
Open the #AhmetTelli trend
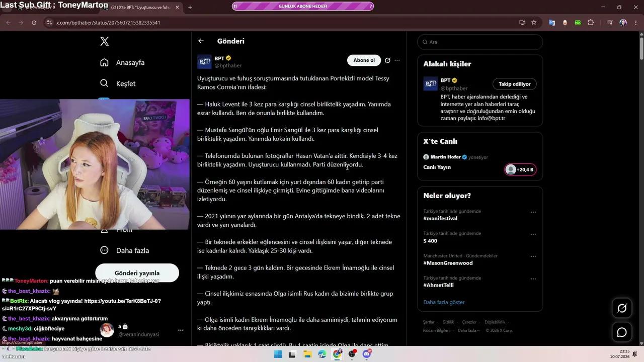pyautogui.click(x=438, y=285)
